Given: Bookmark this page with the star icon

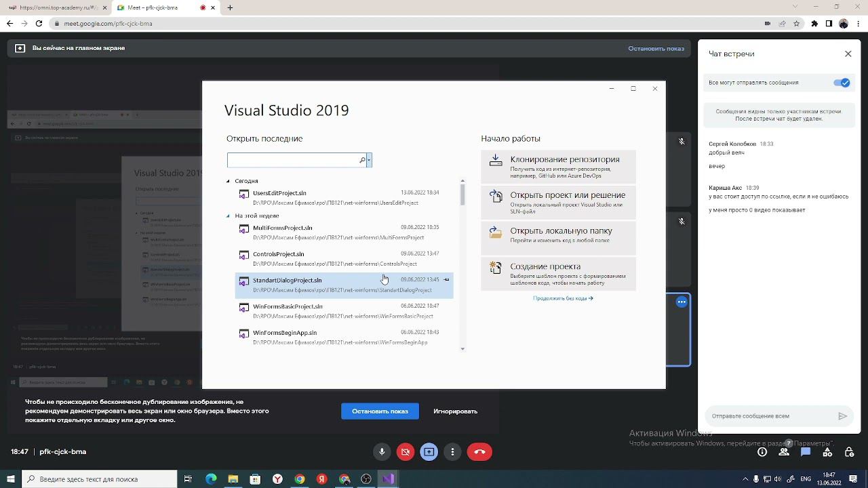Looking at the screenshot, I should (797, 23).
